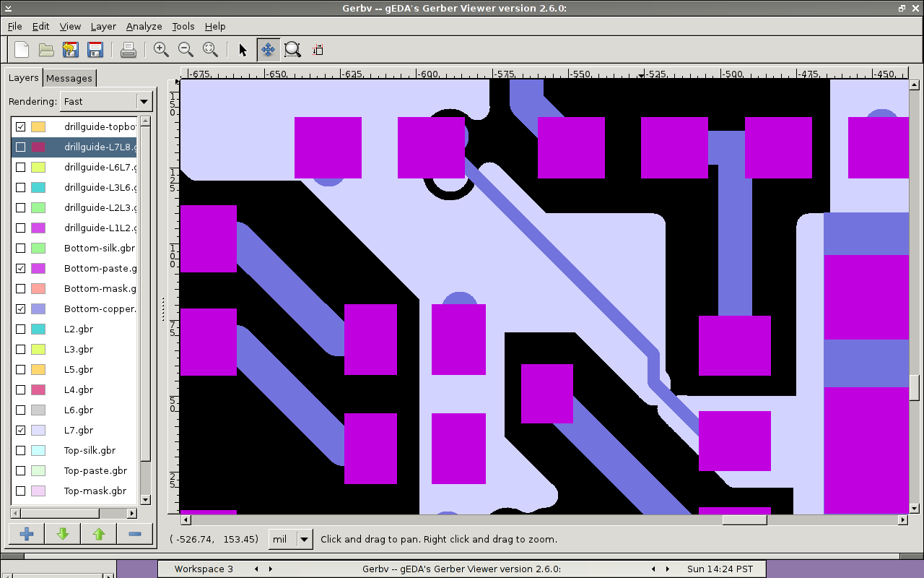
Task: Add a layer with the plus button
Action: (27, 534)
